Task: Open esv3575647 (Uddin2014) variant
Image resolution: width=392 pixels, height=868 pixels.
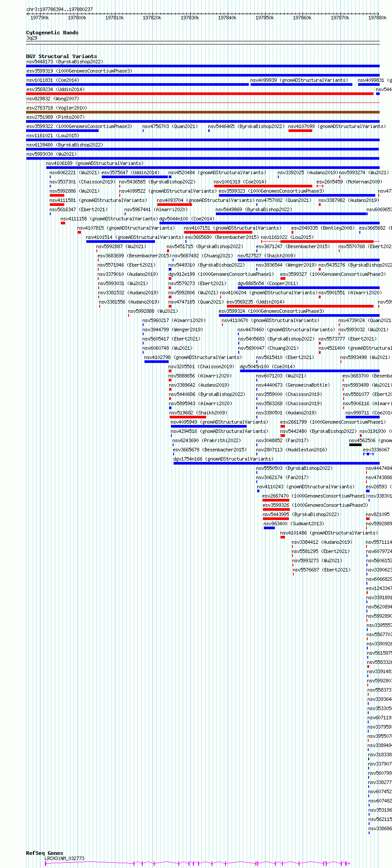Action: (x=131, y=172)
